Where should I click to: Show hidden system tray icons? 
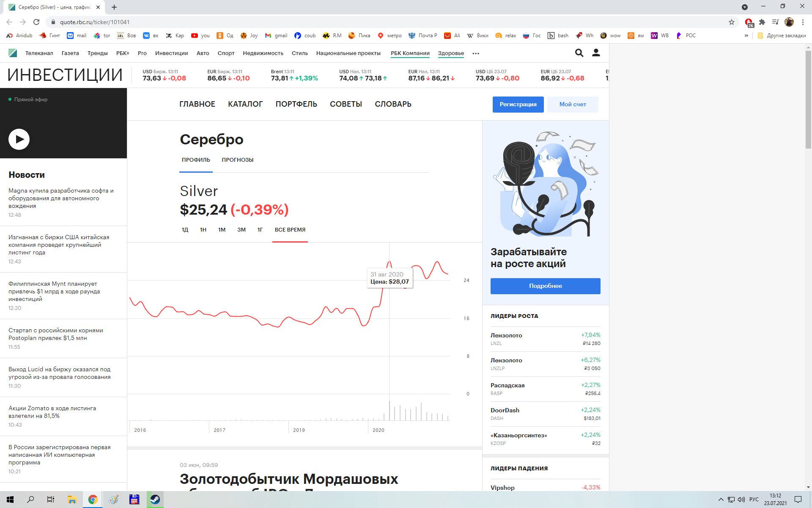coord(721,500)
